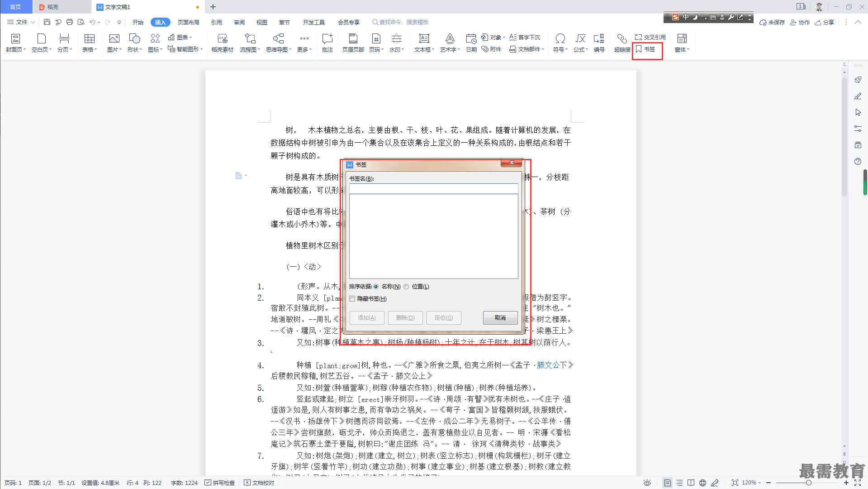868x489 pixels.
Task: Insert a cross reference (交叉引用)
Action: [650, 37]
